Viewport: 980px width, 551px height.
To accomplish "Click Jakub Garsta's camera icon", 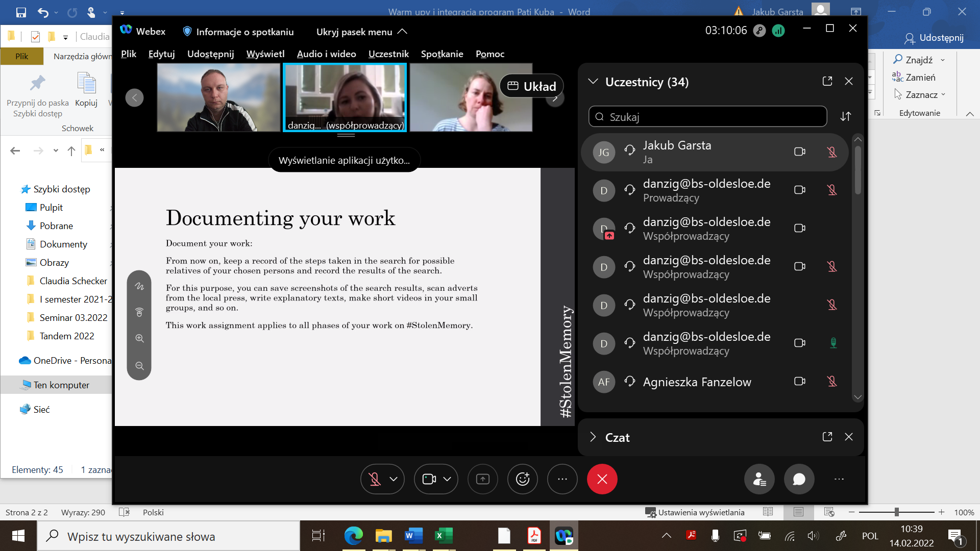I will 800,152.
